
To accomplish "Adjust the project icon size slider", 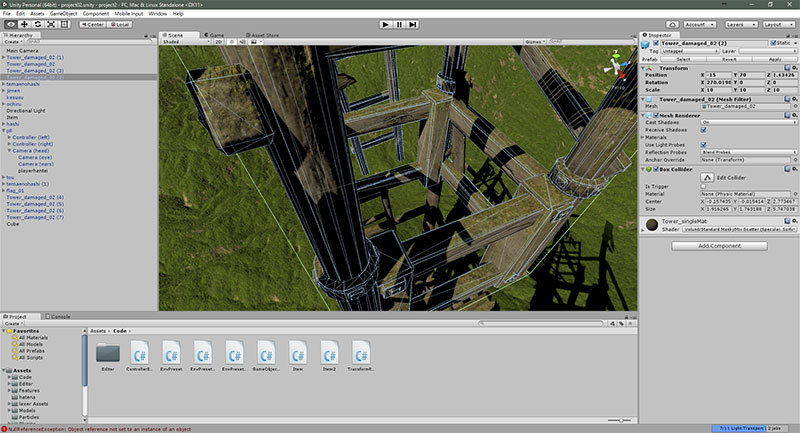I will pyautogui.click(x=620, y=420).
